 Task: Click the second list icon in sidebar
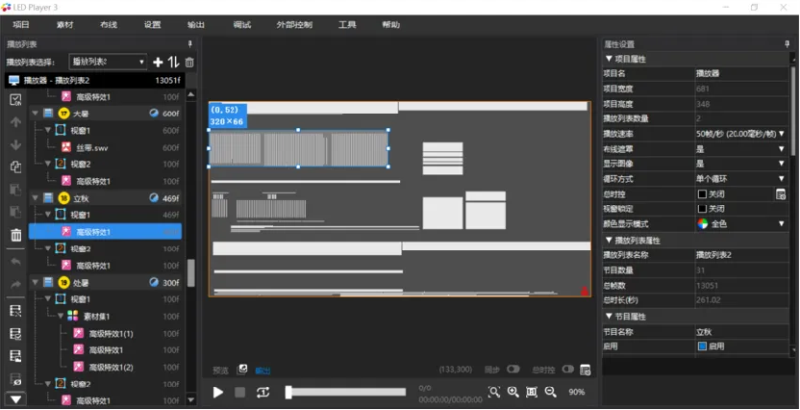pos(16,334)
